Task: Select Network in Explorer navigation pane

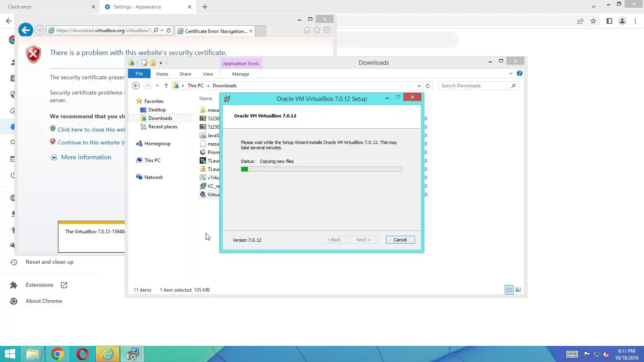Action: tap(153, 177)
